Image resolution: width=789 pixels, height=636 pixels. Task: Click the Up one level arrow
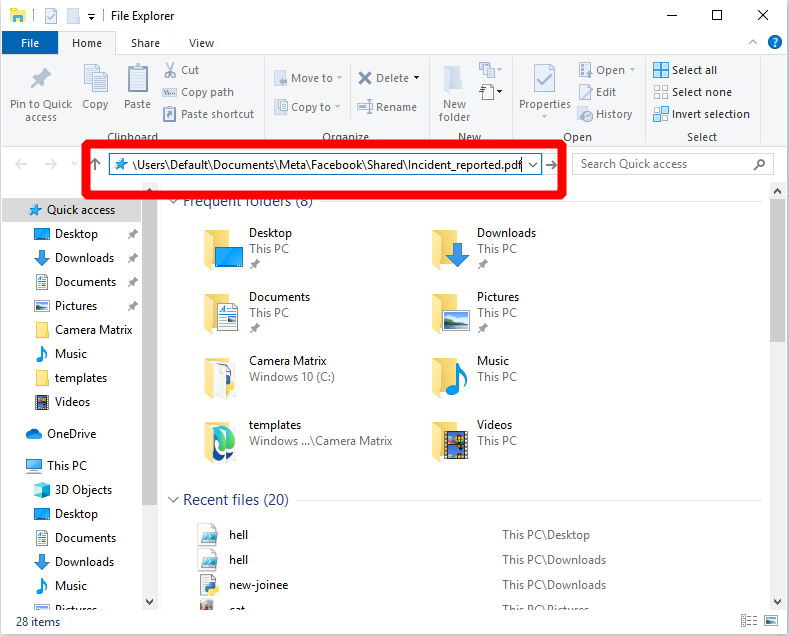[x=96, y=164]
